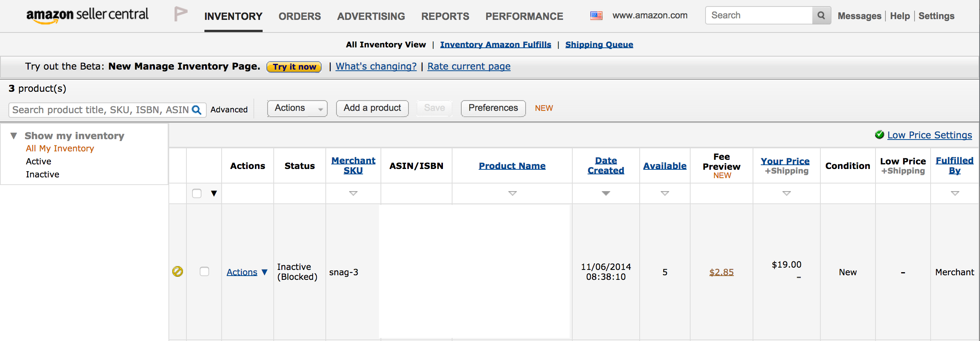This screenshot has width=980, height=341.
Task: Select Active inventory filter
Action: (39, 161)
